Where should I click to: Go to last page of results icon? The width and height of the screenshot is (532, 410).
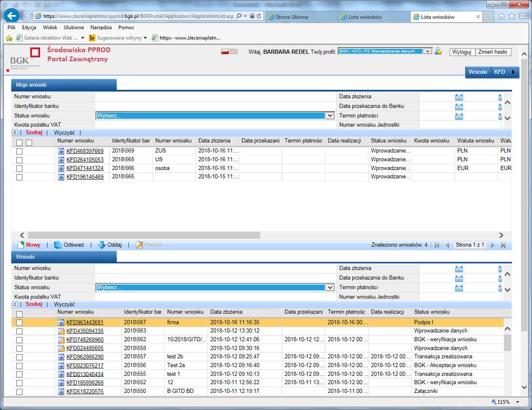[503, 245]
